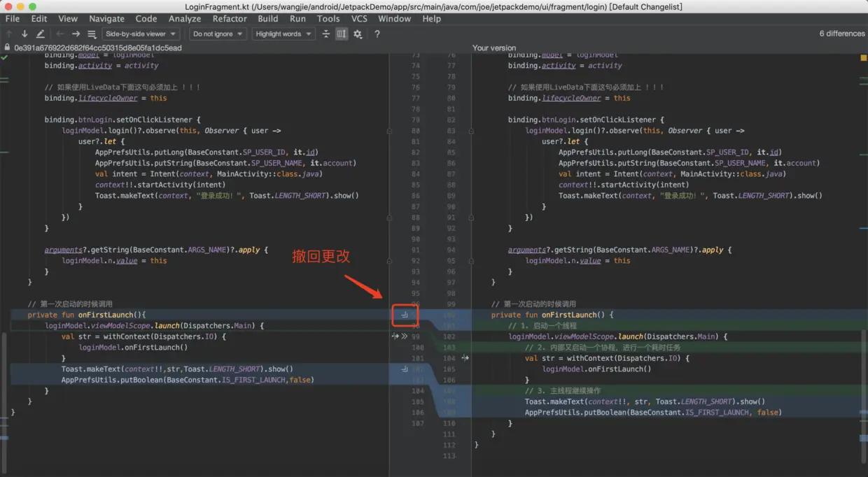The image size is (868, 477).
Task: Jump to the next difference arrow
Action: click(x=24, y=34)
